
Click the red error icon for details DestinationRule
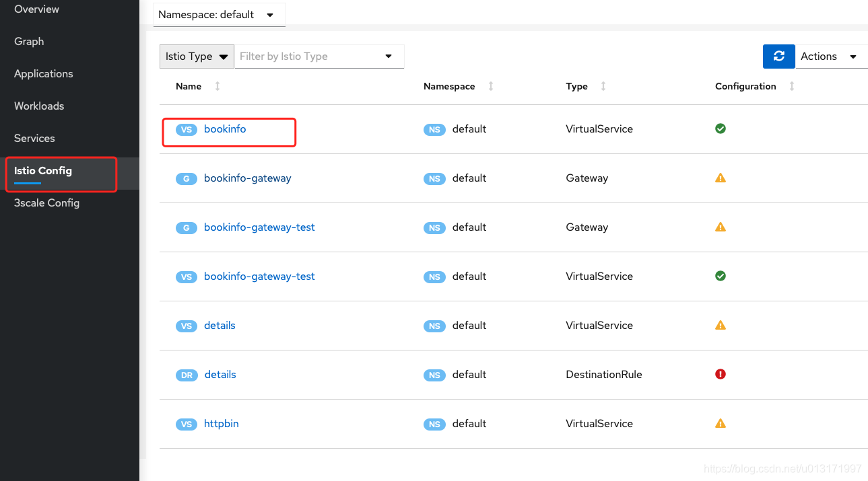click(x=721, y=374)
